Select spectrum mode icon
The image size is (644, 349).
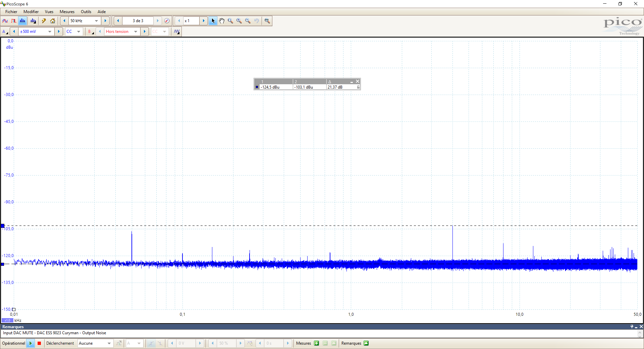tap(22, 21)
